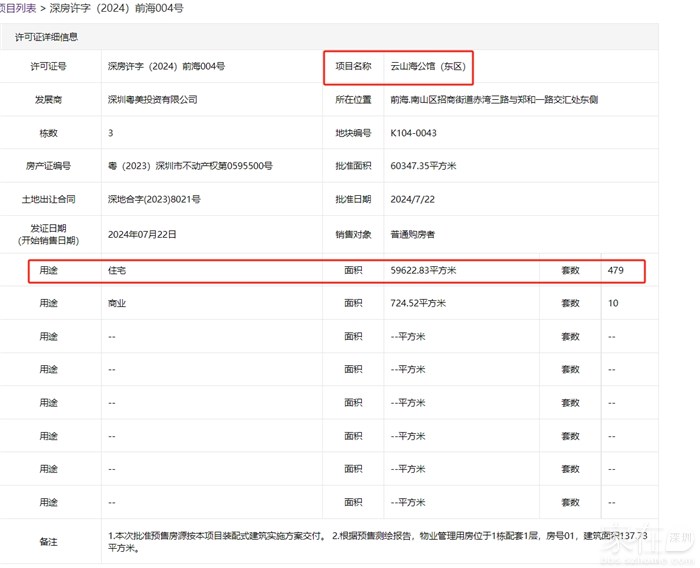700x568 pixels.
Task: Select developer 深圳粤美投资有限公司
Action: click(x=152, y=100)
